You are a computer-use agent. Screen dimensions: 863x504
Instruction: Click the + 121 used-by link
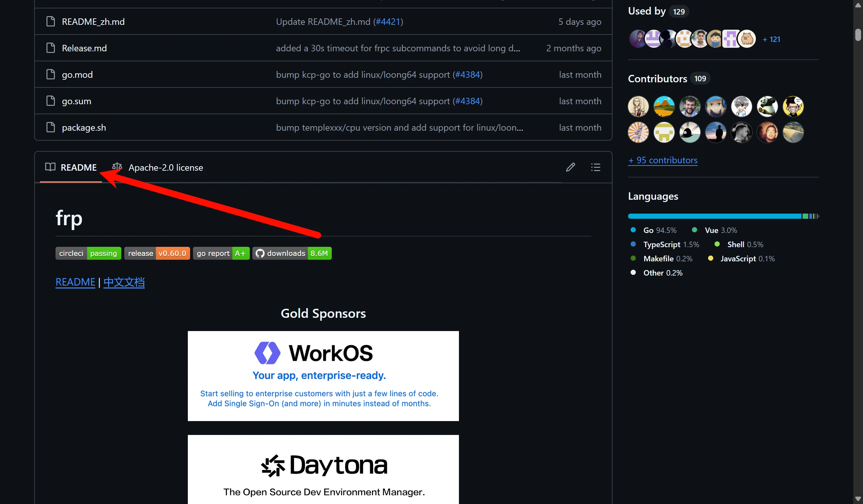771,39
